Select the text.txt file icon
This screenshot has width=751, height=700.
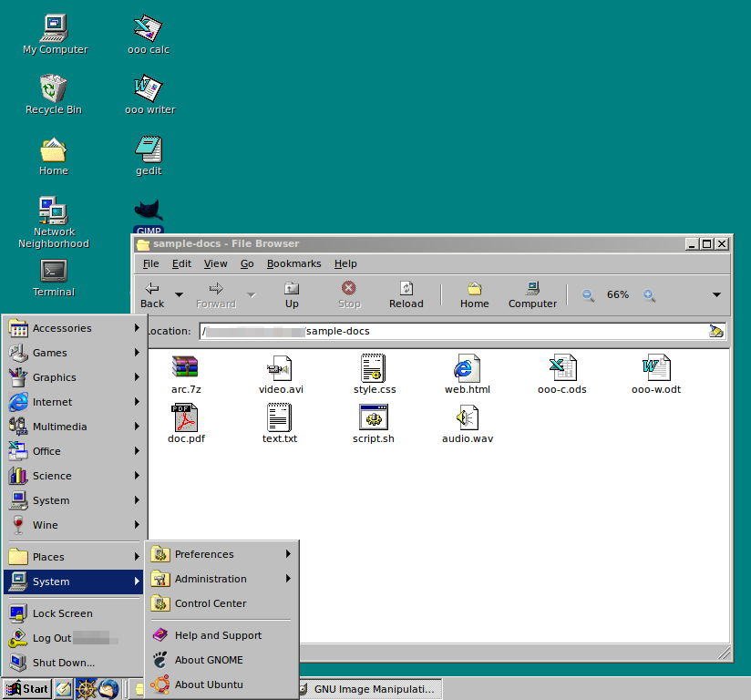point(280,424)
